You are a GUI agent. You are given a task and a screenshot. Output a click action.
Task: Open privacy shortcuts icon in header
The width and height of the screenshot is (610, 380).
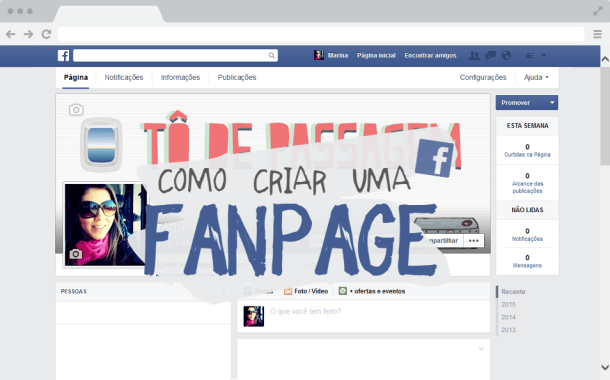point(530,56)
